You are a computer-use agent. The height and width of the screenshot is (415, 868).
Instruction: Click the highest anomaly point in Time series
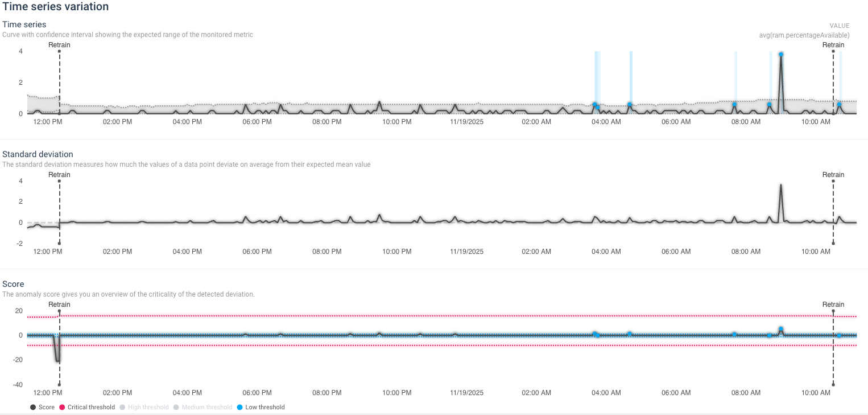click(781, 54)
